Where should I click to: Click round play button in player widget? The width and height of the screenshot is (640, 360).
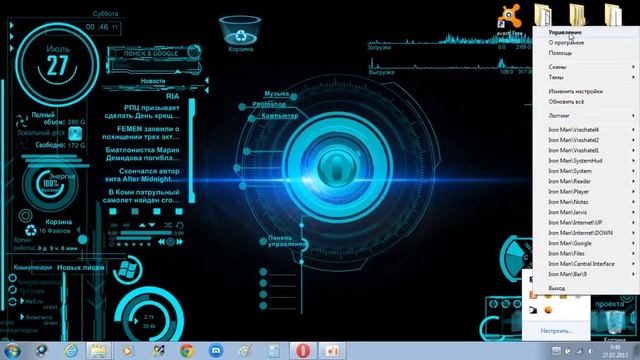[x=171, y=242]
